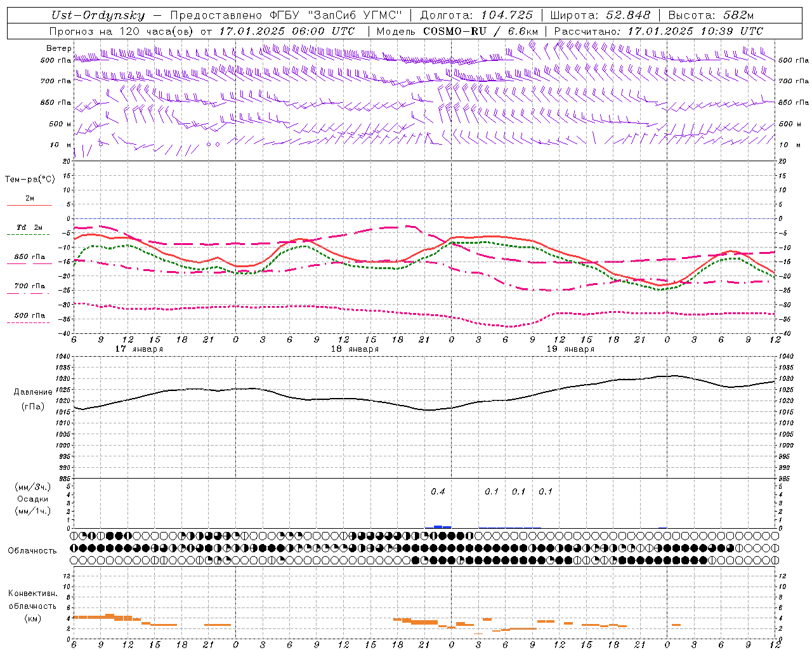Image resolution: width=812 pixels, height=650 pixels.
Task: Click the right-side "850 гПа" wind level label
Action: pos(794,102)
